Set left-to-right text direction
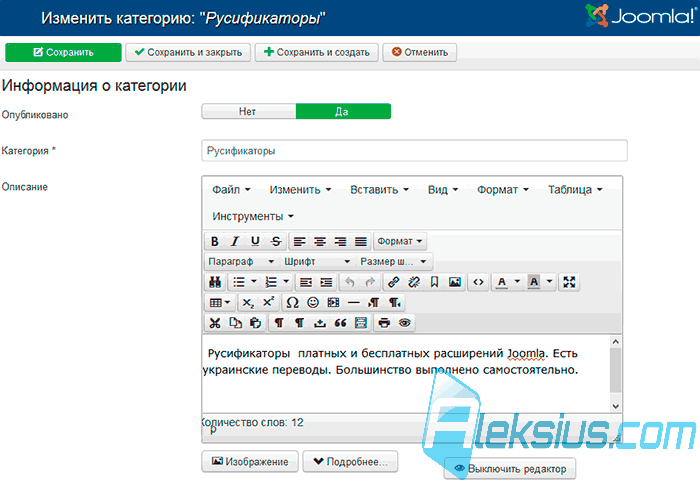The height and width of the screenshot is (481, 700). click(x=374, y=303)
